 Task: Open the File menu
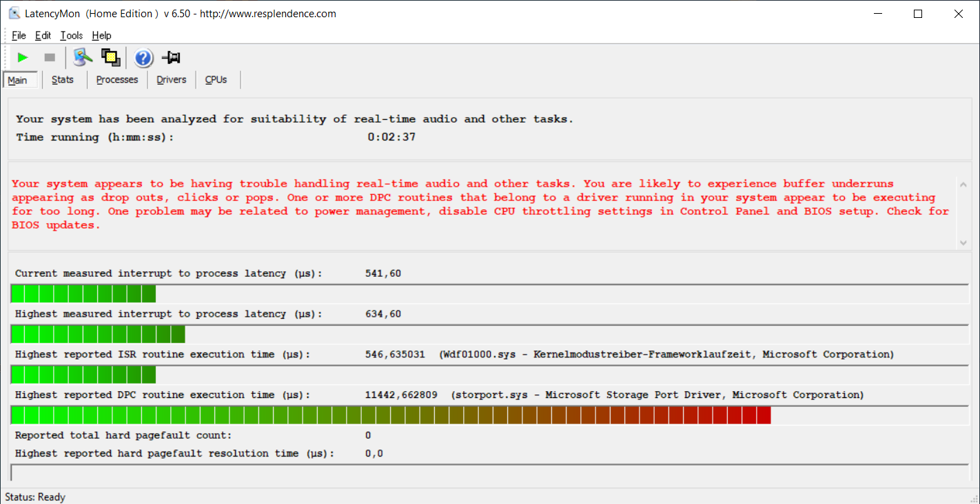(x=19, y=35)
